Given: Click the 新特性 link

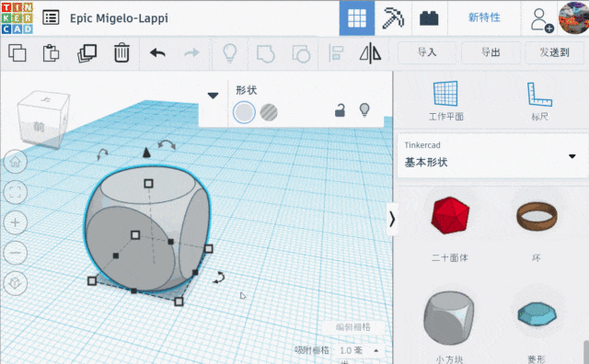Looking at the screenshot, I should click(x=484, y=17).
